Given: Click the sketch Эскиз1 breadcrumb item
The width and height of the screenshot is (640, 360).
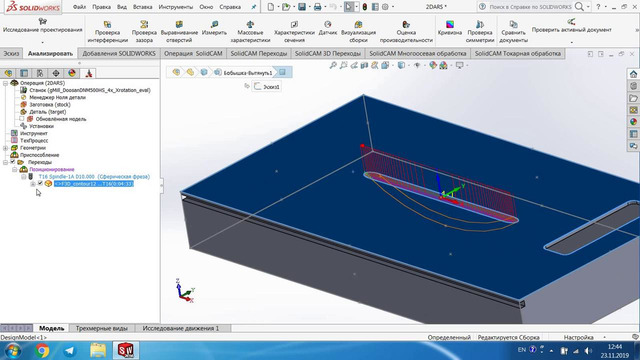Looking at the screenshot, I should (x=267, y=87).
